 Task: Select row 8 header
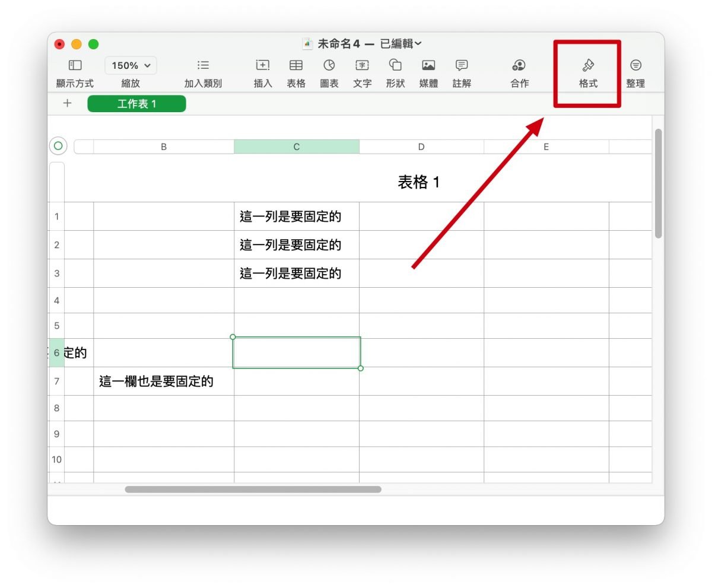pyautogui.click(x=57, y=408)
